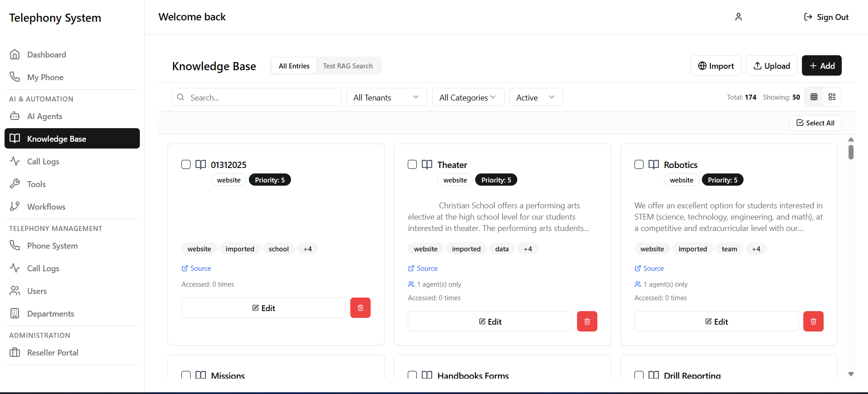This screenshot has width=868, height=394.
Task: Click the vertical scrollbar thumb
Action: (851, 152)
